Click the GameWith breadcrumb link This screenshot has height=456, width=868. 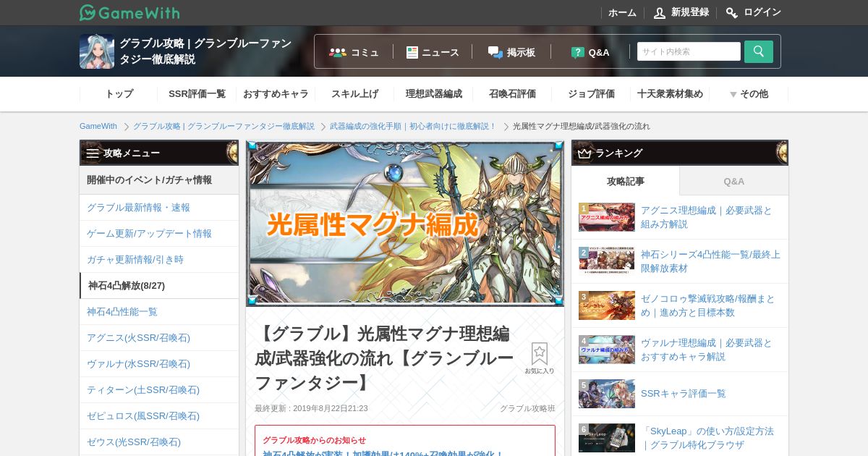(98, 126)
